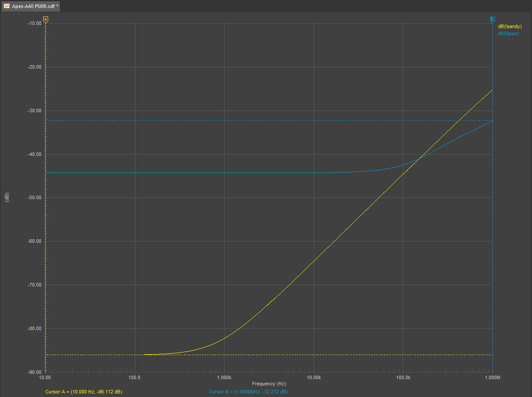Select the Apex-A40 PSRR.sdf tab
The width and height of the screenshot is (532, 397).
pos(31,6)
